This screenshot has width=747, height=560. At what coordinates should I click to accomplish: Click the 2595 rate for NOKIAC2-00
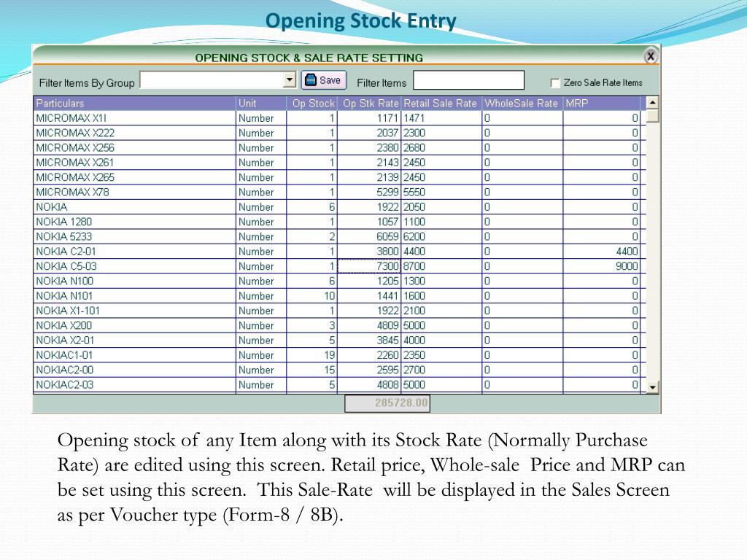(x=369, y=370)
